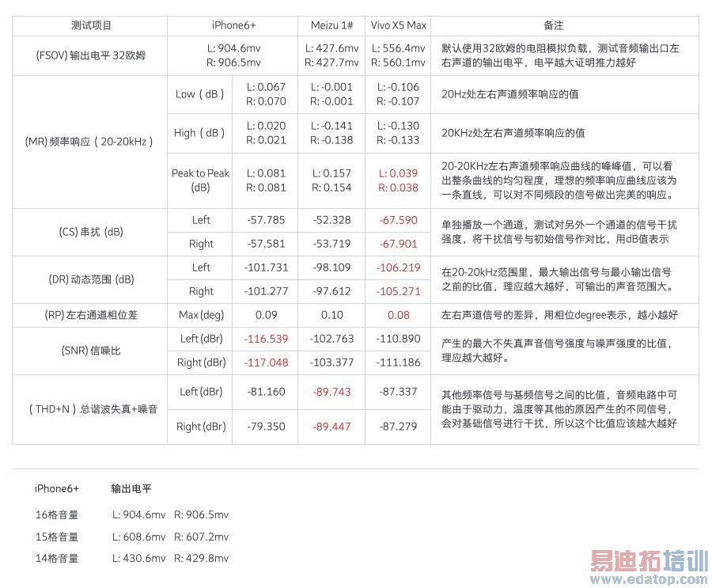Viewport: 712px width, 588px height.
Task: Select the 备注 column header
Action: click(554, 25)
